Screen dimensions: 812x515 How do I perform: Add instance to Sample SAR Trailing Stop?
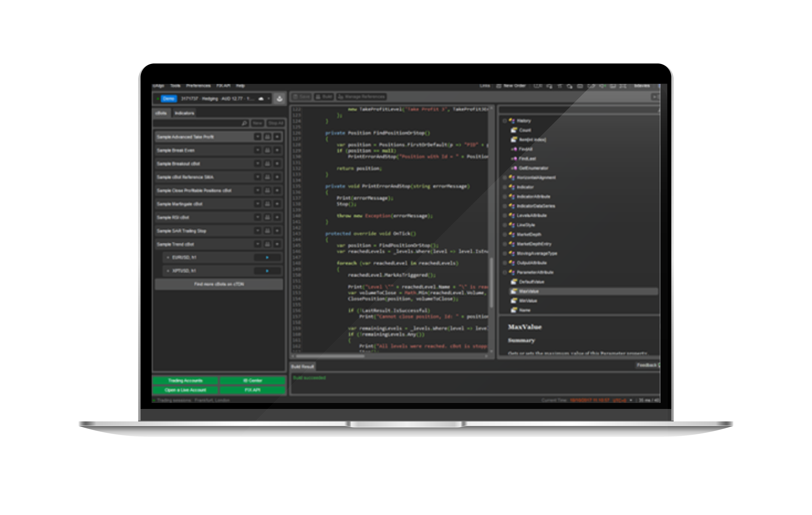(277, 231)
